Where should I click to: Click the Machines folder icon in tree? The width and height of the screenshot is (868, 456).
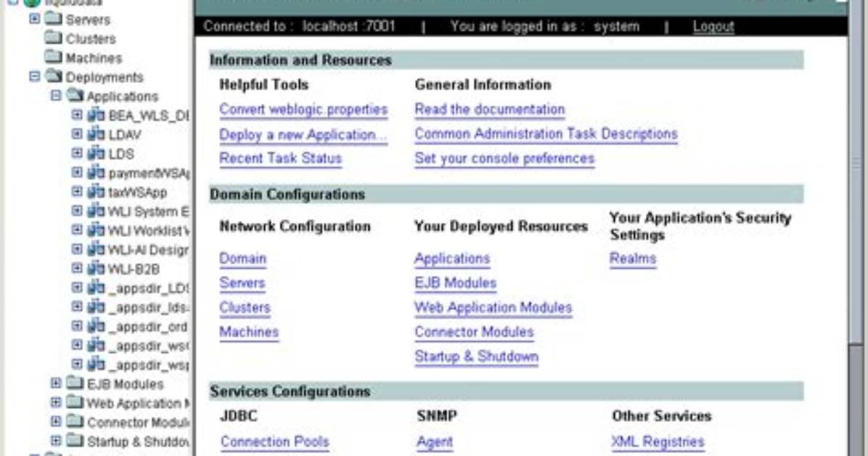click(52, 57)
